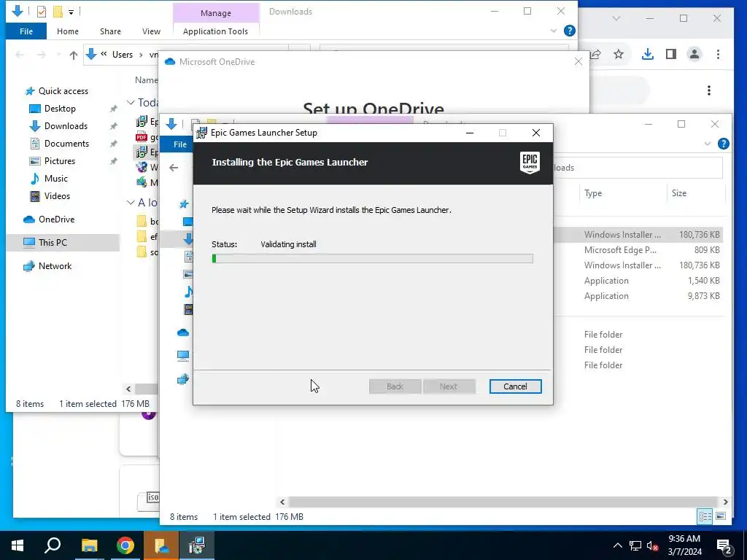747x560 pixels.
Task: Select Network in the navigation pane
Action: coord(55,266)
